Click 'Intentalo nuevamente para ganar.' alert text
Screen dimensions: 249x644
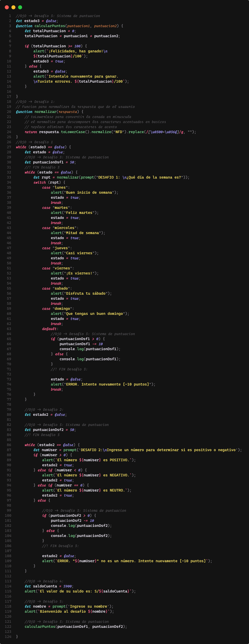point(83,77)
